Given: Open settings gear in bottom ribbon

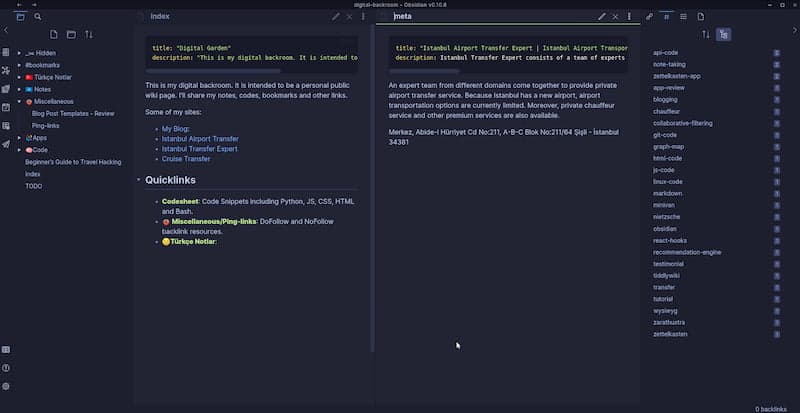Looking at the screenshot, I should [x=6, y=386].
